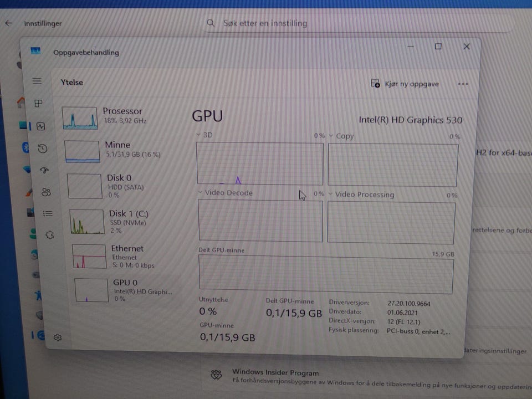The height and width of the screenshot is (399, 532).
Task: Click Søk etter en innstilling search field
Action: (358, 23)
